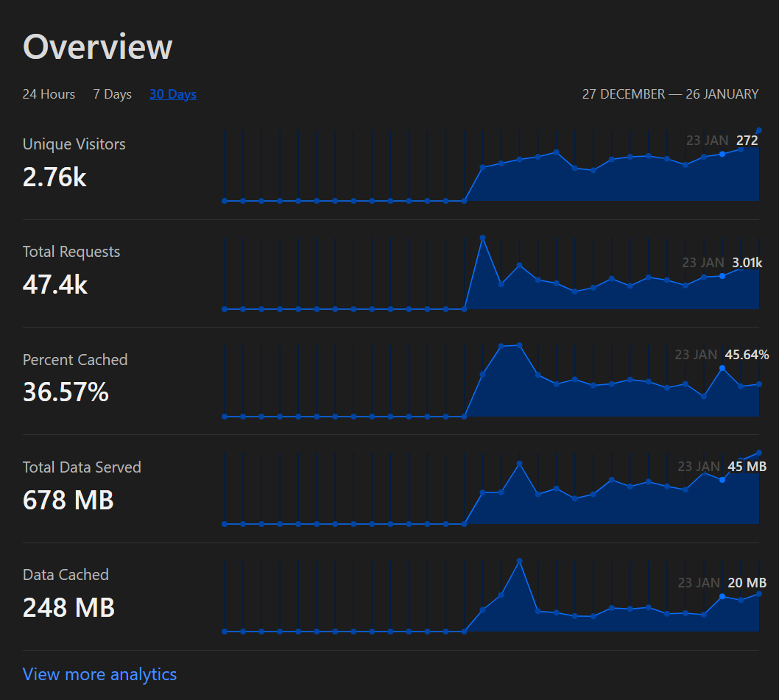Screen dimensions: 779x700
Task: Click the Total Data Served 678 MB metric
Action: 68,500
